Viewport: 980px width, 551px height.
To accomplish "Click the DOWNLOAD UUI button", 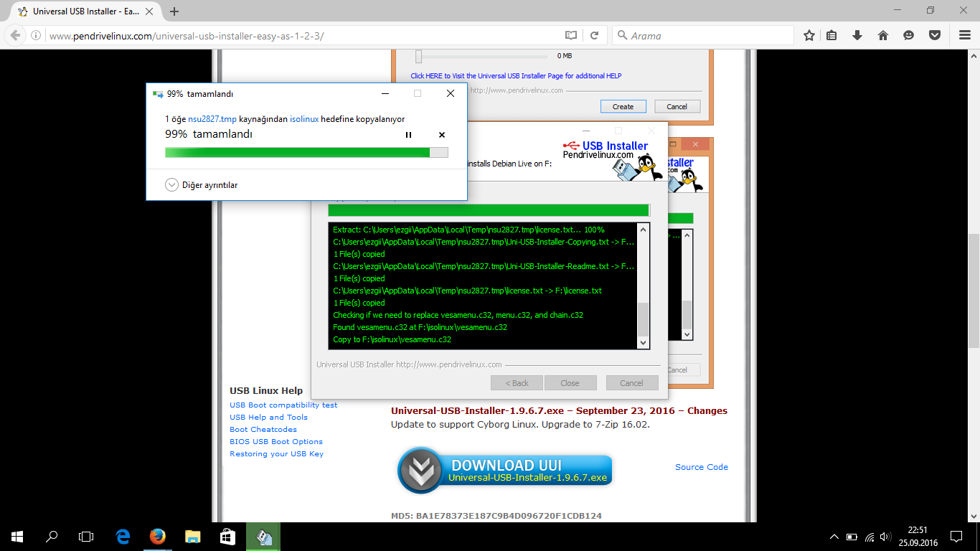I will 505,470.
